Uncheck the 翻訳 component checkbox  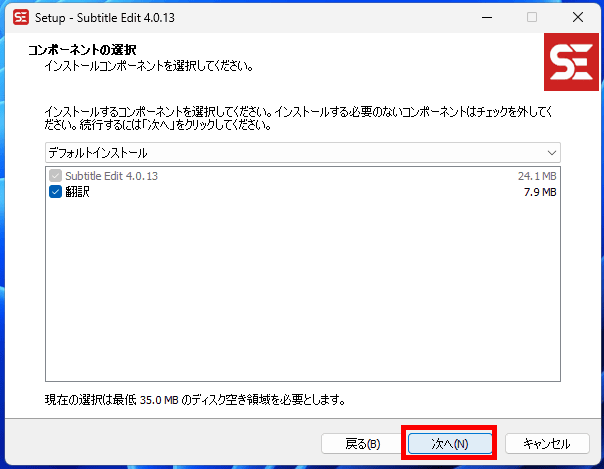[55, 192]
